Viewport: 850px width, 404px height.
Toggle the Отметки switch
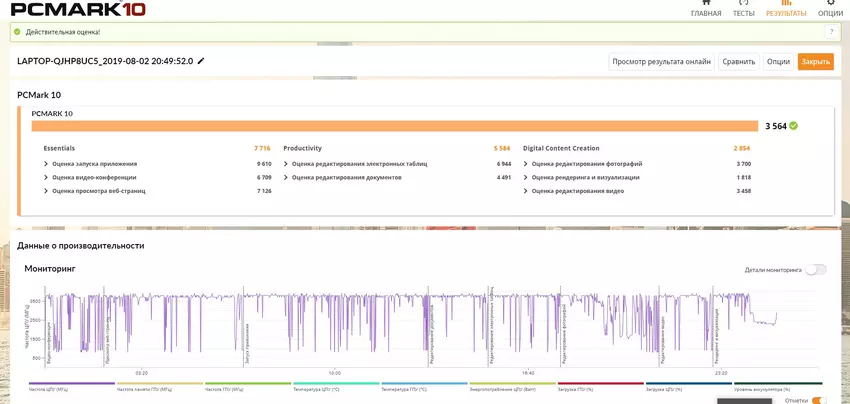pos(818,400)
